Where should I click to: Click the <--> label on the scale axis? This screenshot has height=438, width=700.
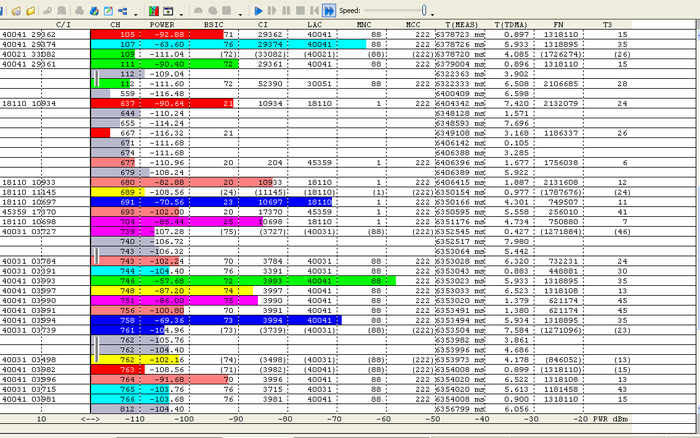pos(90,419)
